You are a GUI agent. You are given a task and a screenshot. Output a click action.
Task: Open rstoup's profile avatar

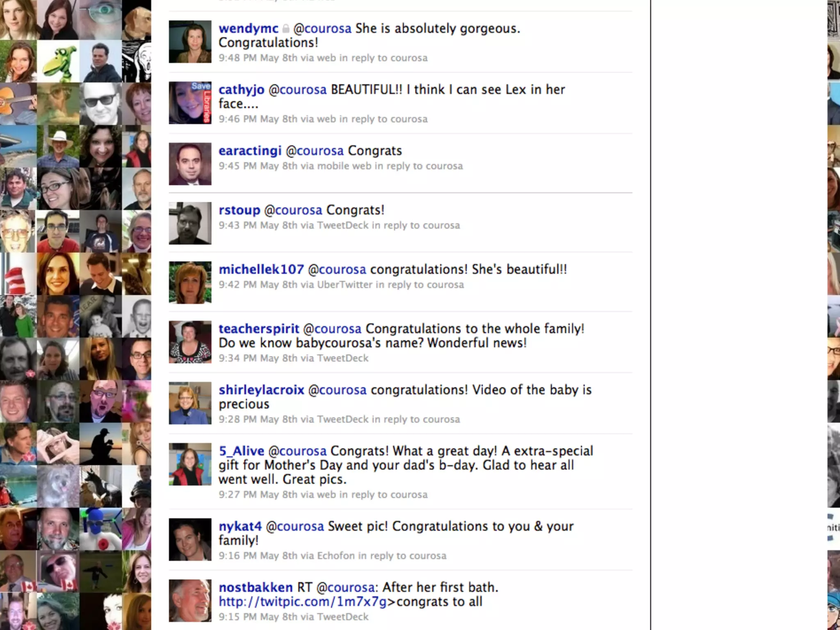click(x=190, y=223)
